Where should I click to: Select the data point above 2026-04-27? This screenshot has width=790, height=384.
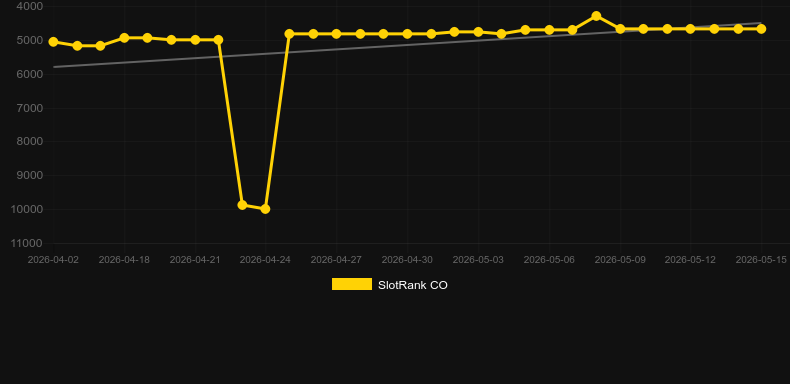tap(336, 34)
